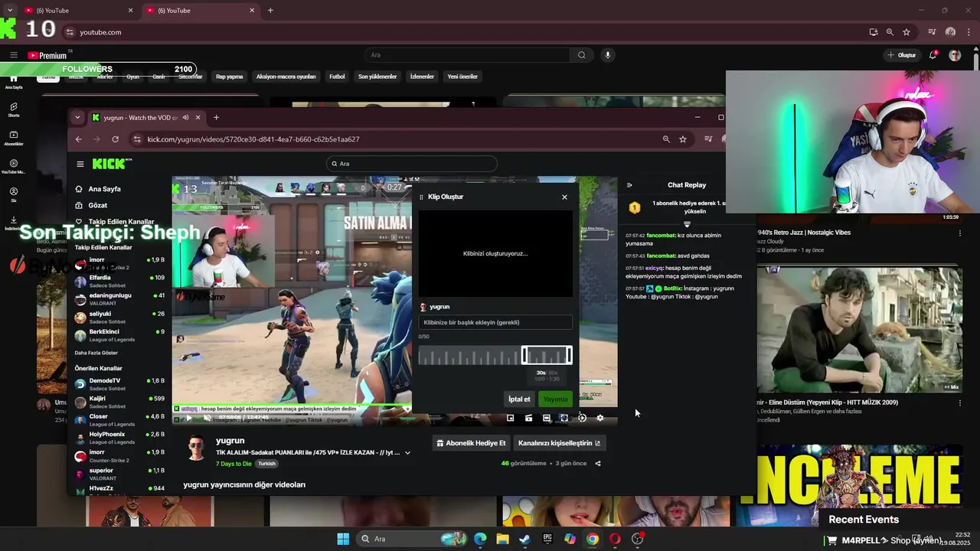Close the Klip Oluştur dialog
Screen dimensions: 980x551
(x=564, y=197)
